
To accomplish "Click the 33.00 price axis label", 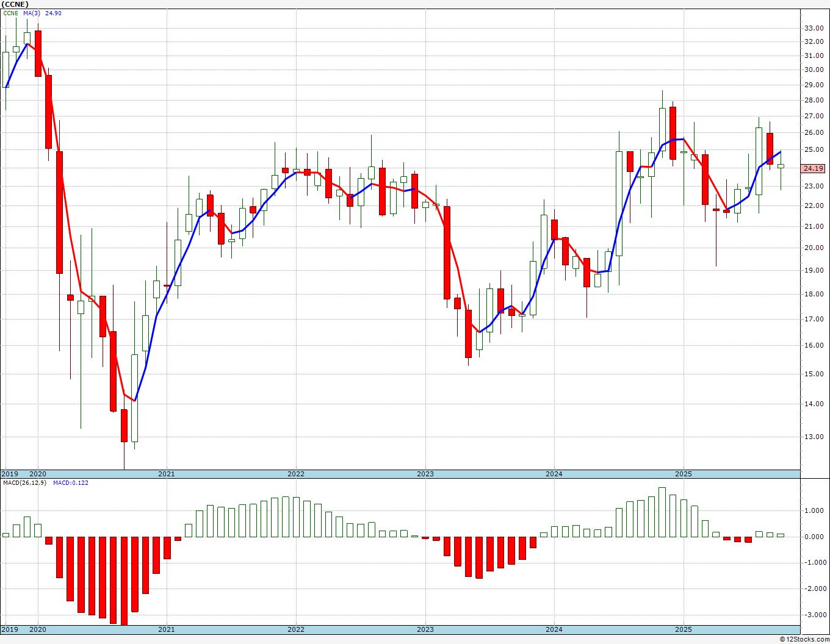I will (813, 28).
